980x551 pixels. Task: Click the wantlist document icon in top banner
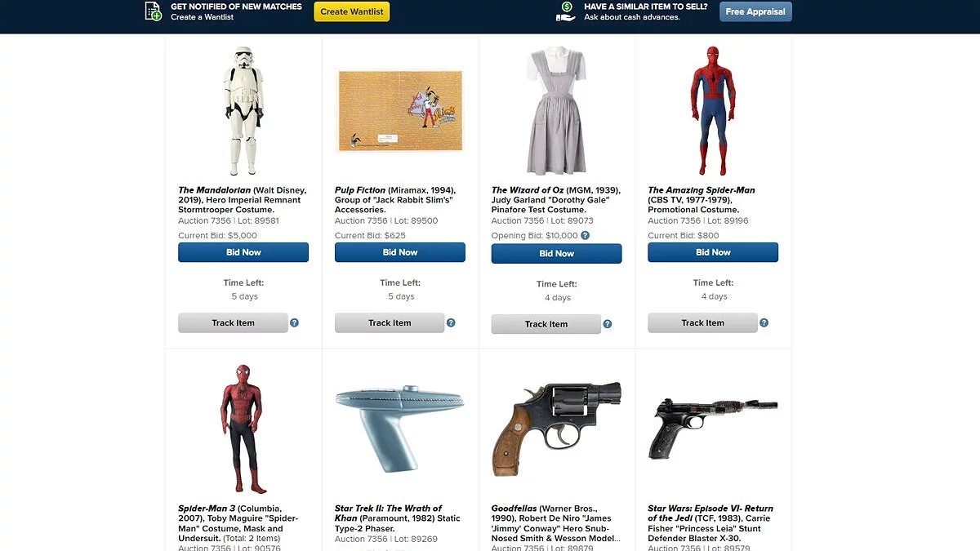(153, 11)
